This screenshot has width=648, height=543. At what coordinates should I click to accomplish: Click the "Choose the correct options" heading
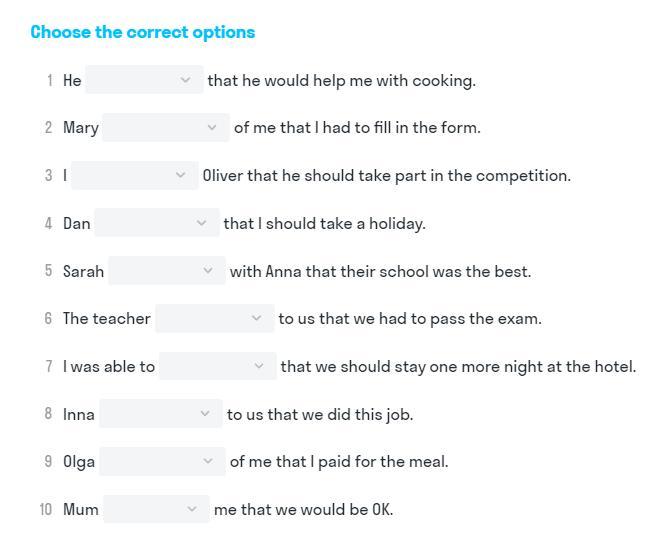click(x=143, y=32)
